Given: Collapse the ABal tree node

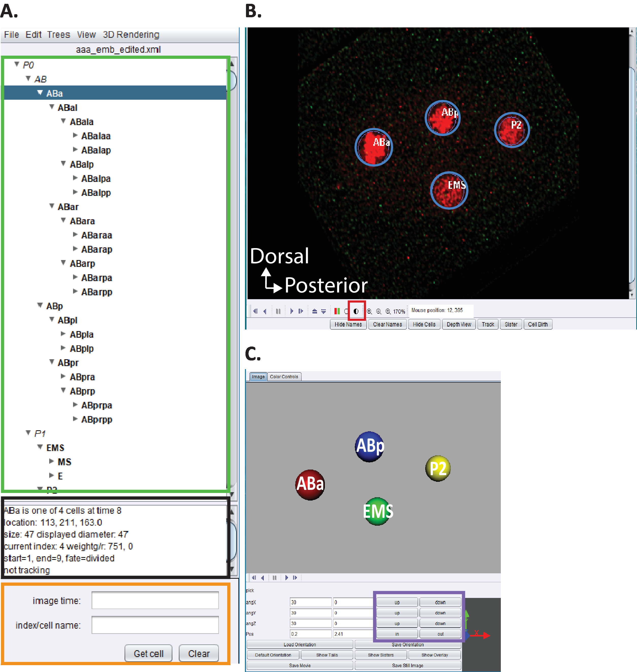Looking at the screenshot, I should click(x=52, y=107).
